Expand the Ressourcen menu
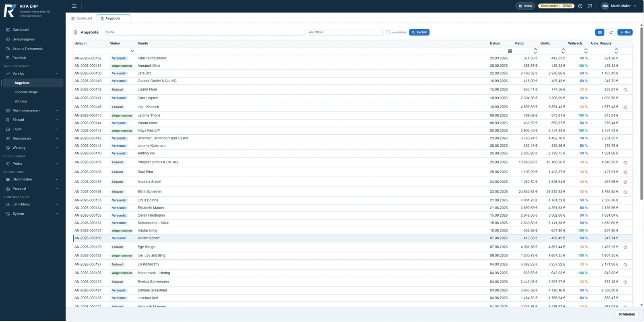The height and width of the screenshot is (322, 644). [x=32, y=138]
